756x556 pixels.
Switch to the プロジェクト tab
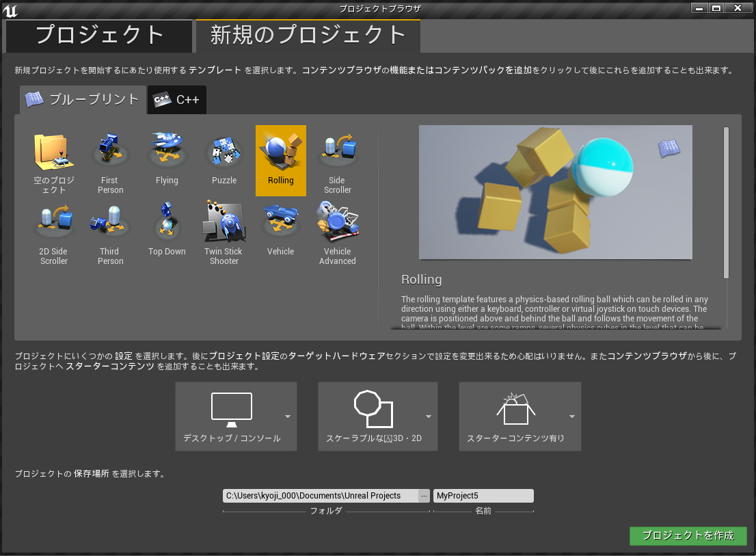click(99, 36)
